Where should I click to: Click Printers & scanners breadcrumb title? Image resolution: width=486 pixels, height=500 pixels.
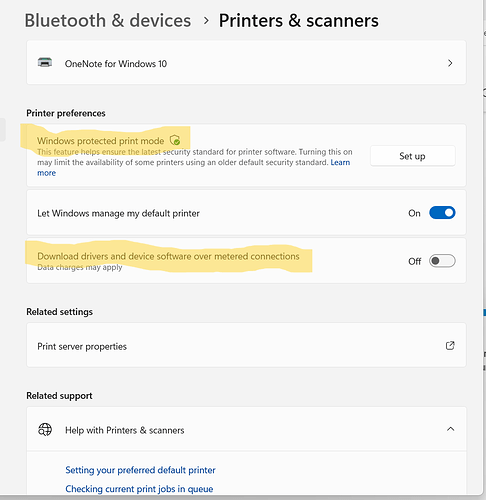[x=298, y=21]
